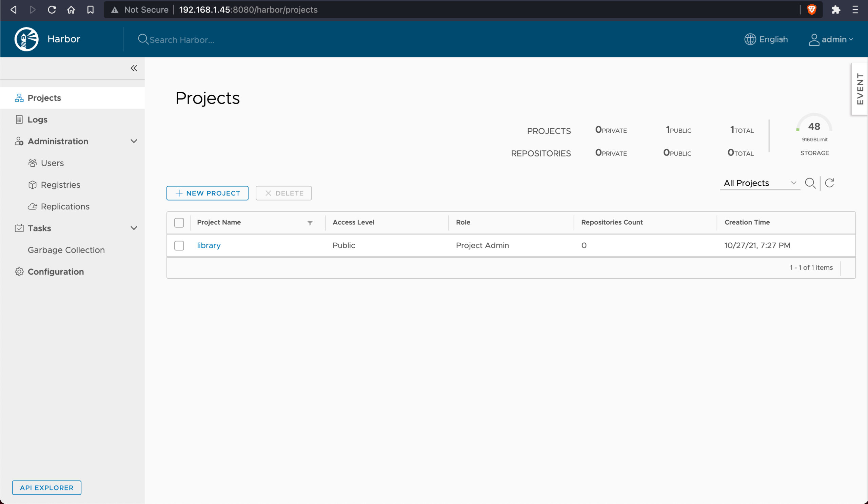
Task: Click the Users group icon
Action: coord(32,163)
